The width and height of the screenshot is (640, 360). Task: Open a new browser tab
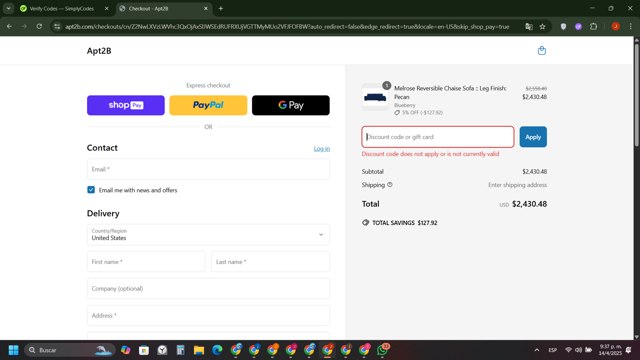pyautogui.click(x=221, y=8)
